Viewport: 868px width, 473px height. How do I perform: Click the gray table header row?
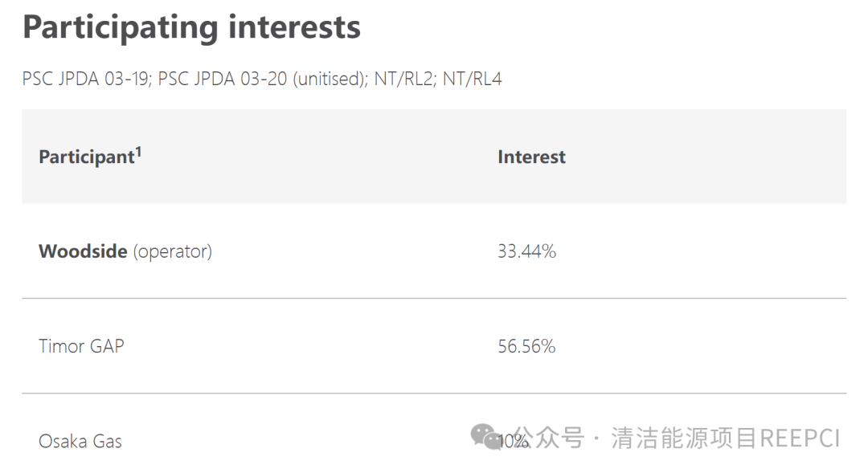click(434, 157)
